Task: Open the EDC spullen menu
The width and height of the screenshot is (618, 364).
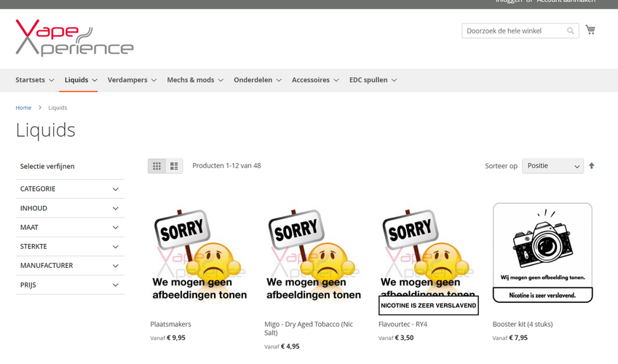Action: 373,80
